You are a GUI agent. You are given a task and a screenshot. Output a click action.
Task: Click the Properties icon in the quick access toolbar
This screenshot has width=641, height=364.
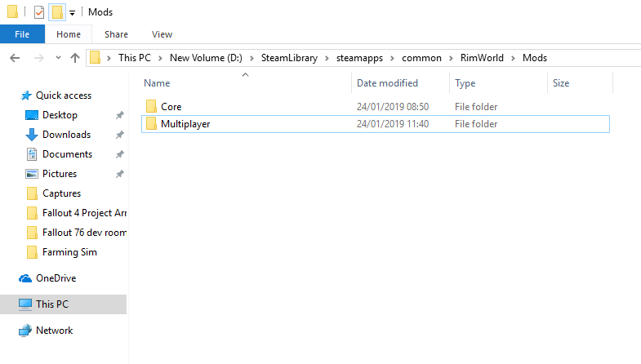click(x=39, y=12)
